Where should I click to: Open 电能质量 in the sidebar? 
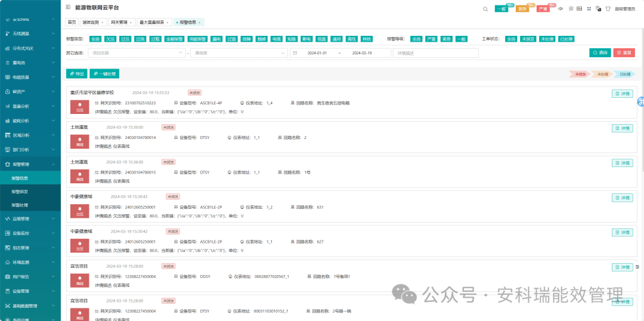point(30,77)
